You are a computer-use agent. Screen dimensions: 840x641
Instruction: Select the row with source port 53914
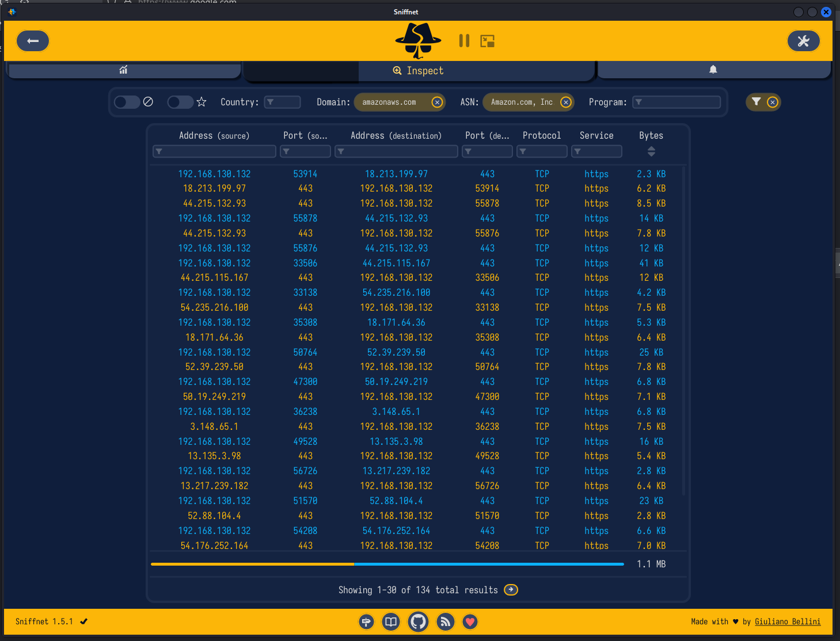305,174
